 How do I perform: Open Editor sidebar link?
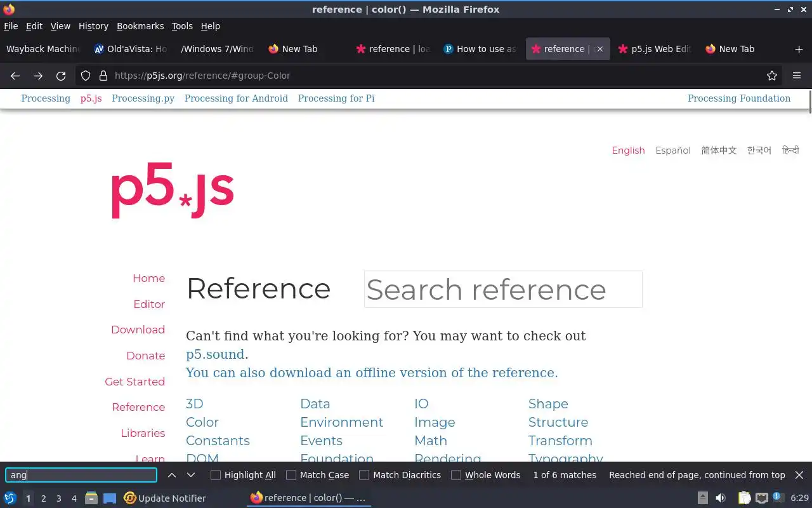click(x=149, y=304)
